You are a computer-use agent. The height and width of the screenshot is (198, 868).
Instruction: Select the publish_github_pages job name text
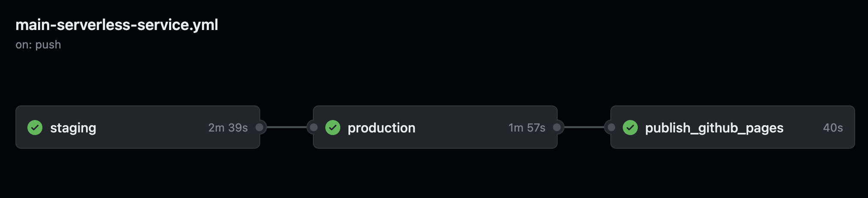pyautogui.click(x=714, y=128)
